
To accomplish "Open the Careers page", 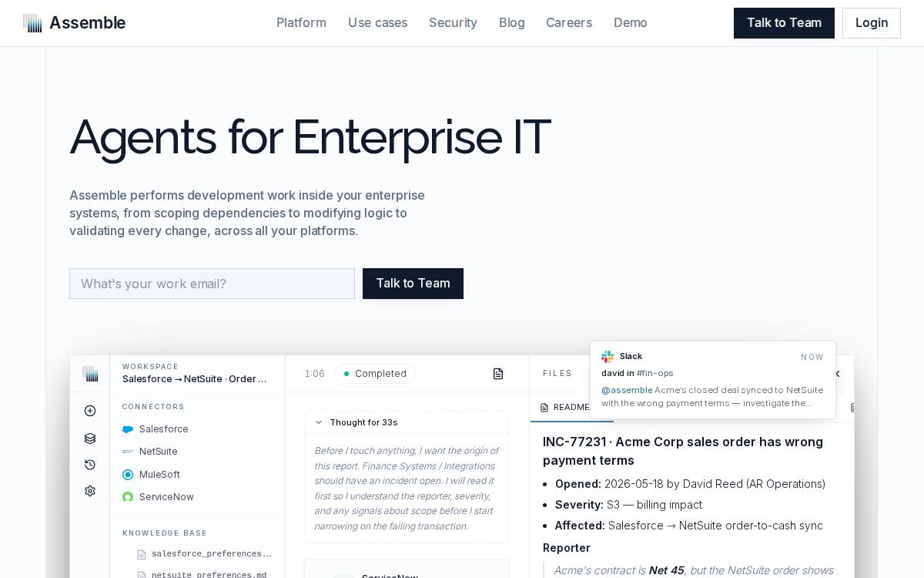I will click(569, 23).
